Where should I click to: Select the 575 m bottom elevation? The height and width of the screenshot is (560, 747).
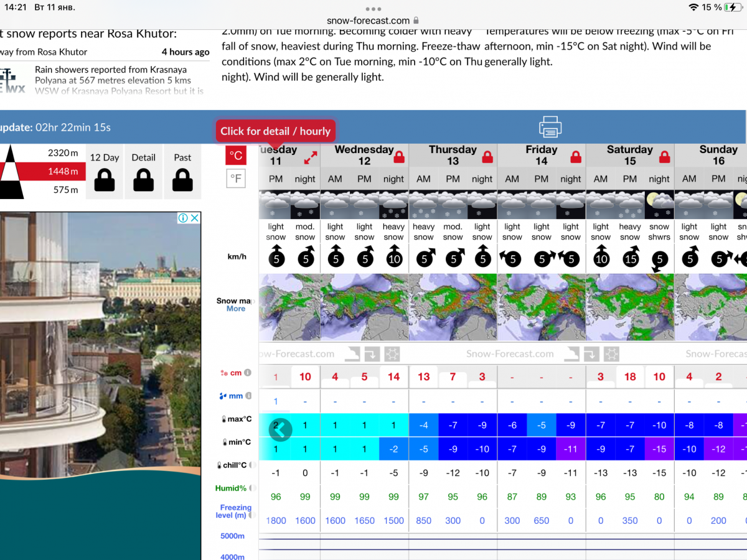65,190
